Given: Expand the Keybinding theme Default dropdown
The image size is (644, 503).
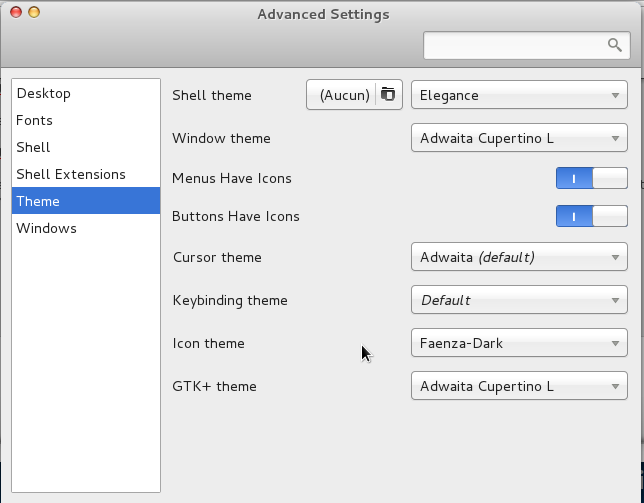Looking at the screenshot, I should (x=519, y=300).
